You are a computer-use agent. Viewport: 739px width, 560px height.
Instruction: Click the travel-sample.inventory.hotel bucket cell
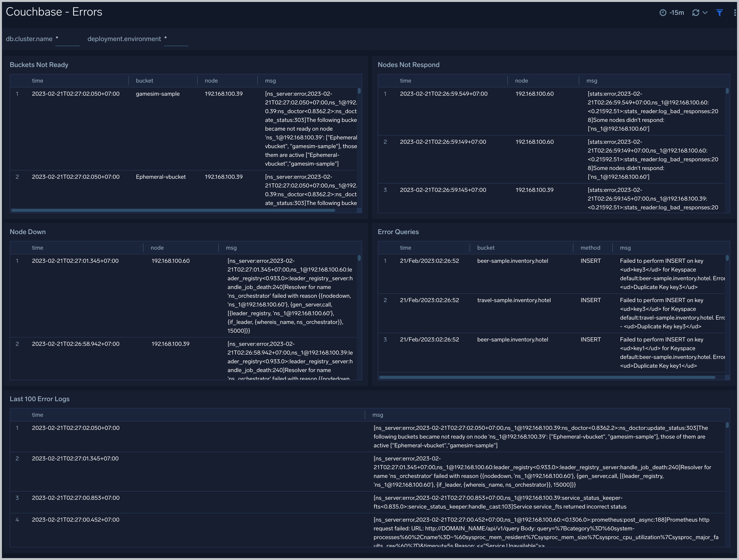(x=514, y=300)
